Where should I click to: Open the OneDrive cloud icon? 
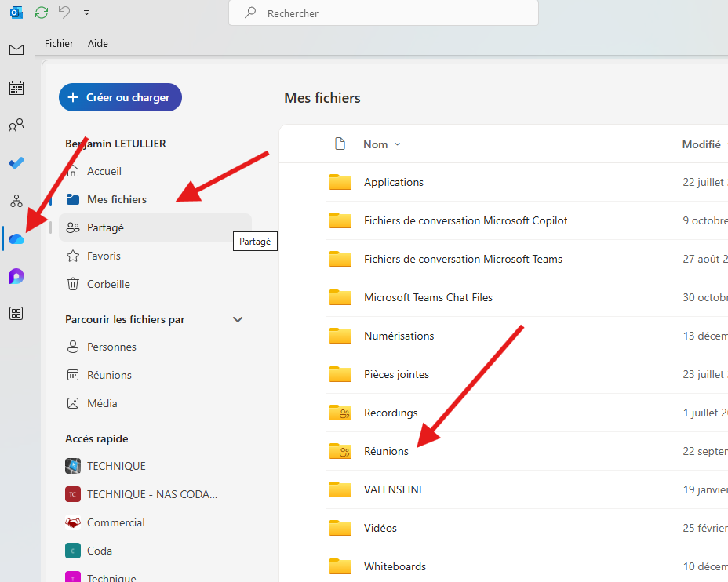[x=16, y=238]
